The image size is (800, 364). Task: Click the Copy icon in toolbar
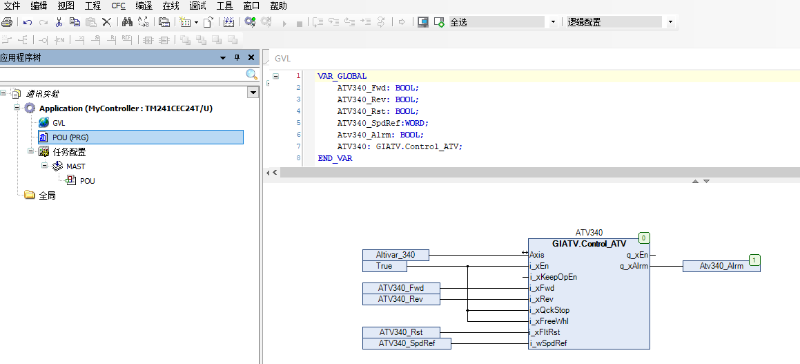tap(74, 22)
